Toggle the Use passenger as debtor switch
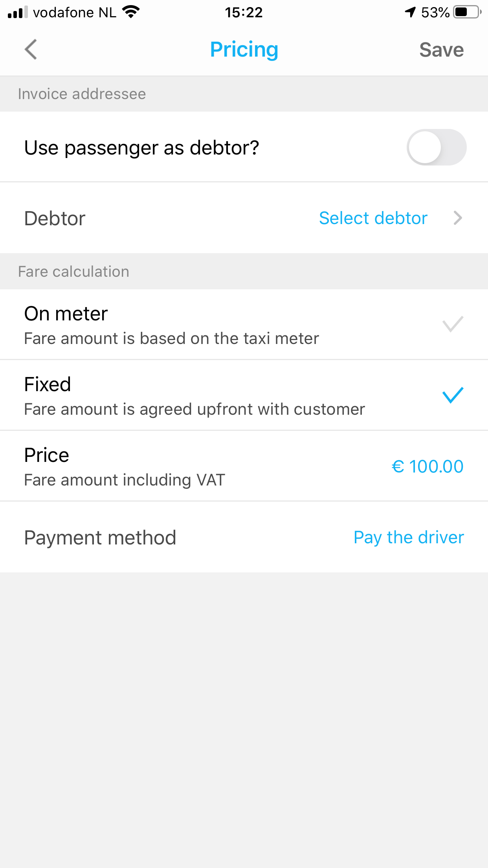 coord(436,147)
